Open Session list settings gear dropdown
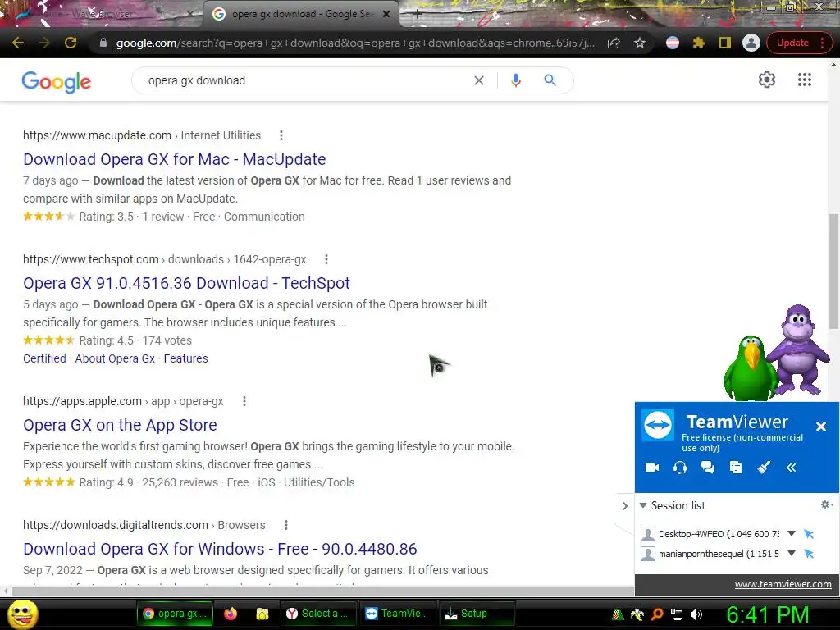Image resolution: width=840 pixels, height=630 pixels. coord(827,504)
